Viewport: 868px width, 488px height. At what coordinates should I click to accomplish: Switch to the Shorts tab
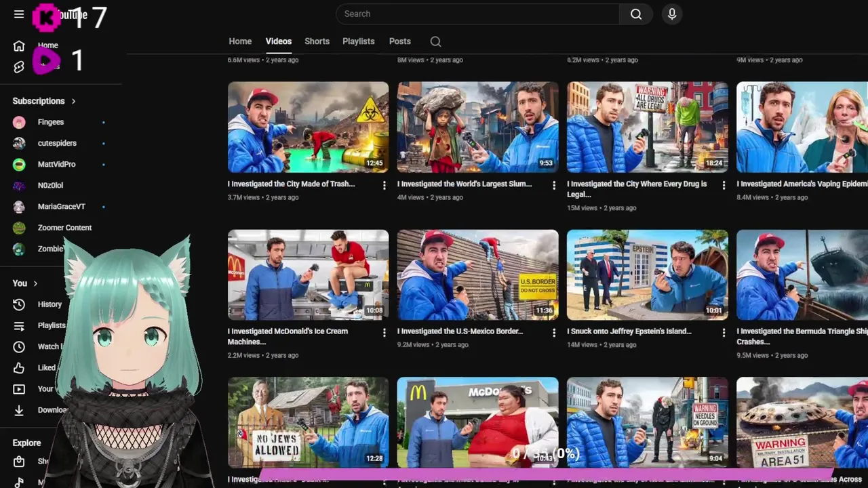pyautogui.click(x=317, y=41)
